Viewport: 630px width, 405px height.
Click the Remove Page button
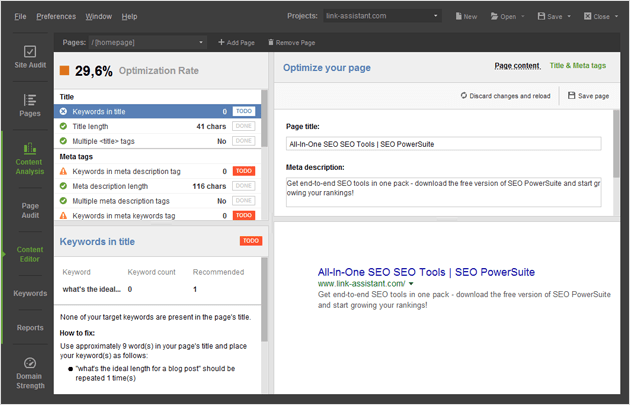click(292, 42)
